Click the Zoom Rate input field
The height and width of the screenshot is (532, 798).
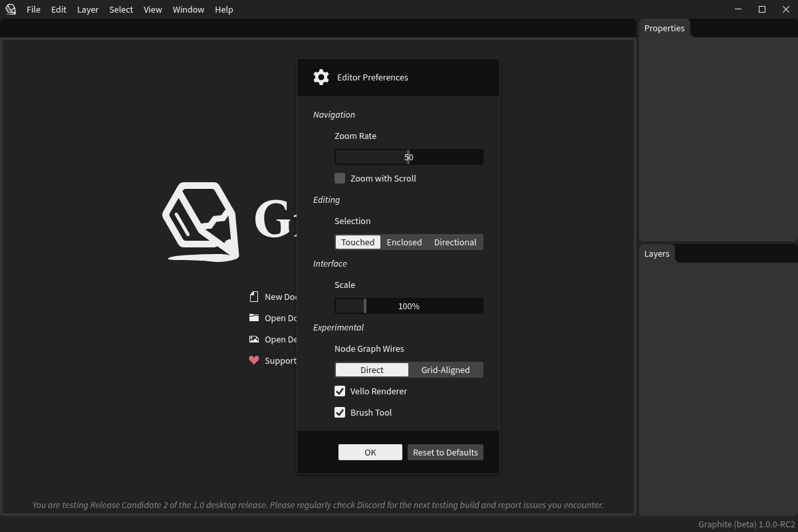click(408, 157)
